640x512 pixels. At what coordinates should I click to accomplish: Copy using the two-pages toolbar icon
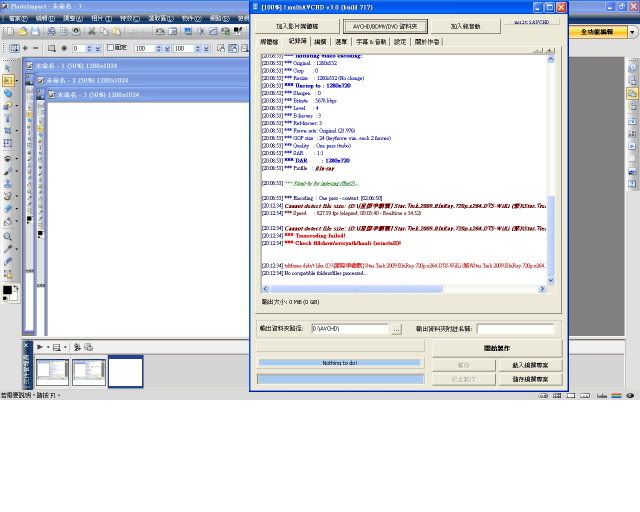[x=104, y=31]
